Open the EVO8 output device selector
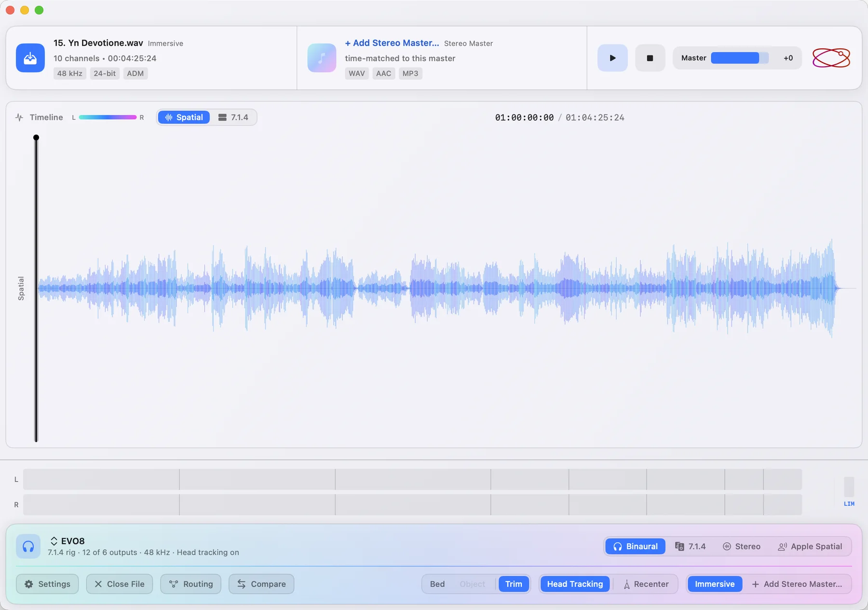The image size is (868, 610). [68, 541]
